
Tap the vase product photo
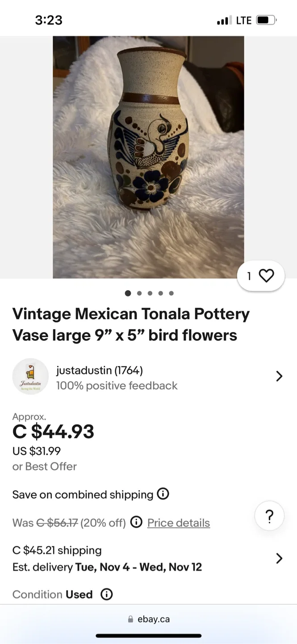[x=148, y=157]
